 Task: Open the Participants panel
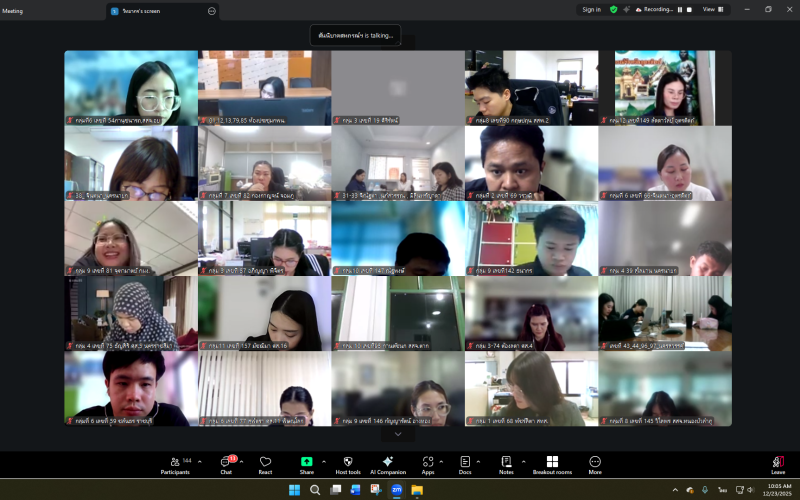point(175,465)
